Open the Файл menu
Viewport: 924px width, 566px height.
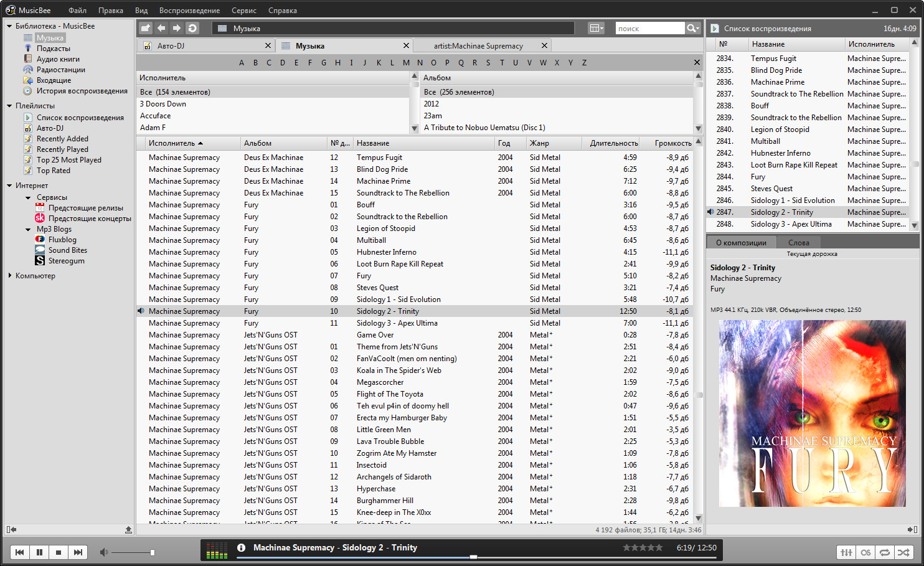pyautogui.click(x=77, y=11)
